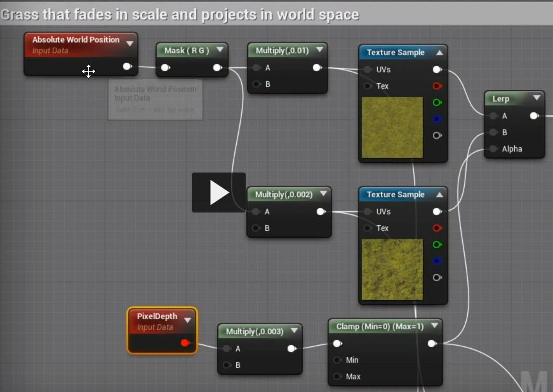Viewport: 553px width, 392px height.
Task: Click the Clamp Max input pin
Action: pyautogui.click(x=338, y=376)
